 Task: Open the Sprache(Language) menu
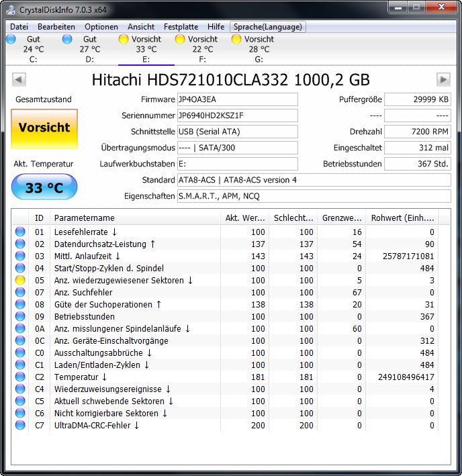[x=268, y=27]
